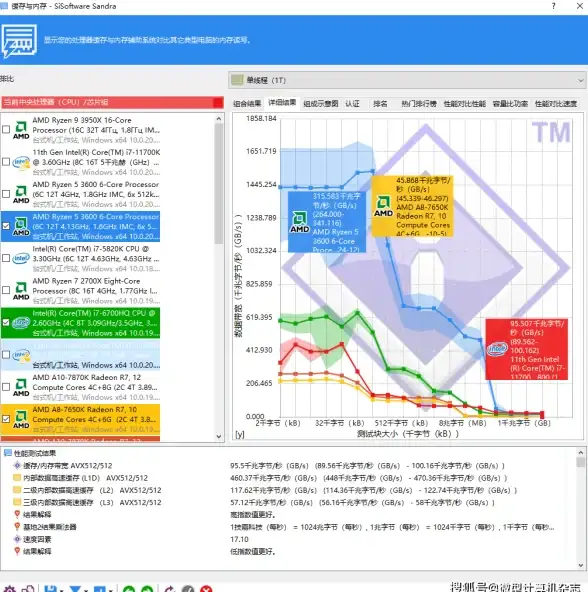This screenshot has height=592, width=588.
Task: Click the red color swatch in CPU header
Action: pyautogui.click(x=218, y=102)
